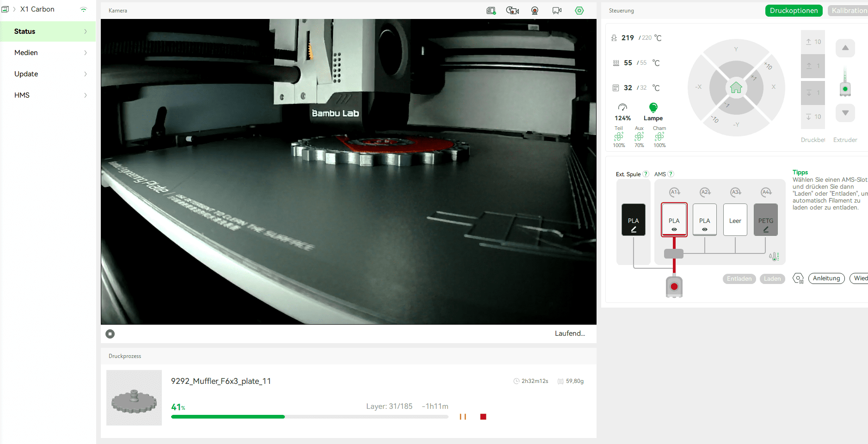Click the Laden button
The width and height of the screenshot is (868, 444).
pos(772,279)
